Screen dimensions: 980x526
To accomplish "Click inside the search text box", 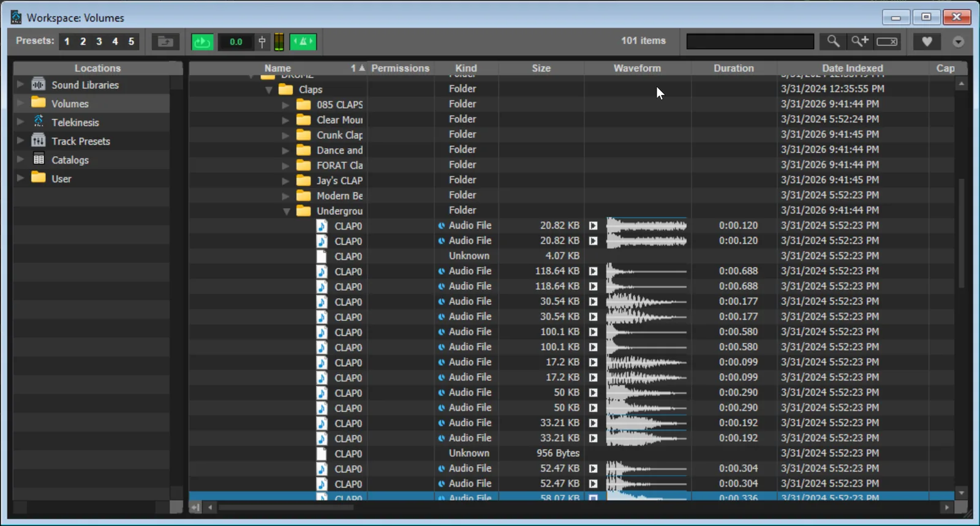I will 750,41.
